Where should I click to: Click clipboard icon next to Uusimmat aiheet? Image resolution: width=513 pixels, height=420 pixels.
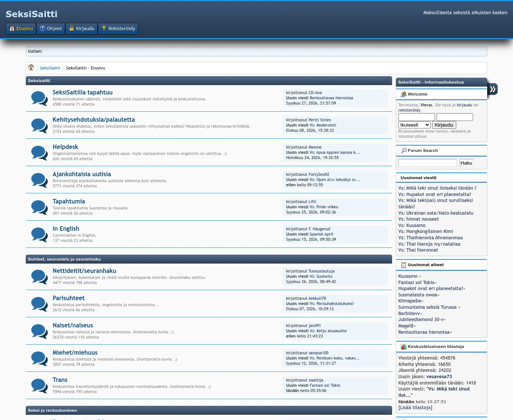coord(404,265)
